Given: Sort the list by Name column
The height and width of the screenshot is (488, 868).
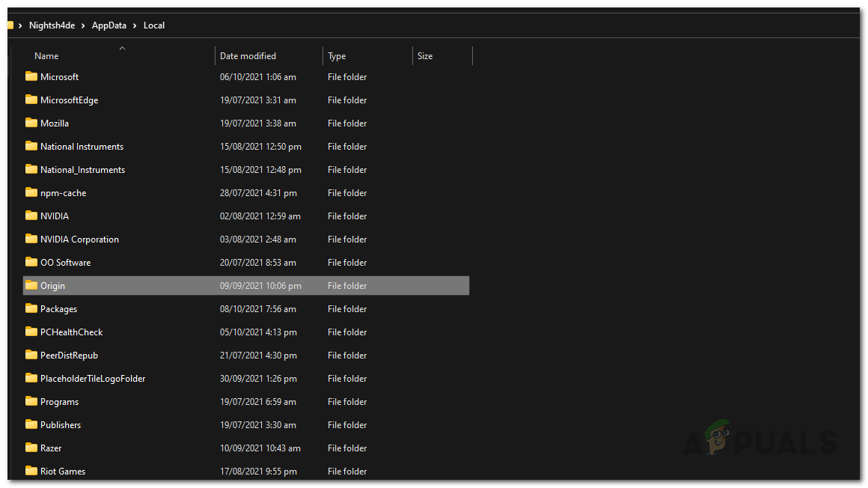Looking at the screenshot, I should [x=46, y=56].
